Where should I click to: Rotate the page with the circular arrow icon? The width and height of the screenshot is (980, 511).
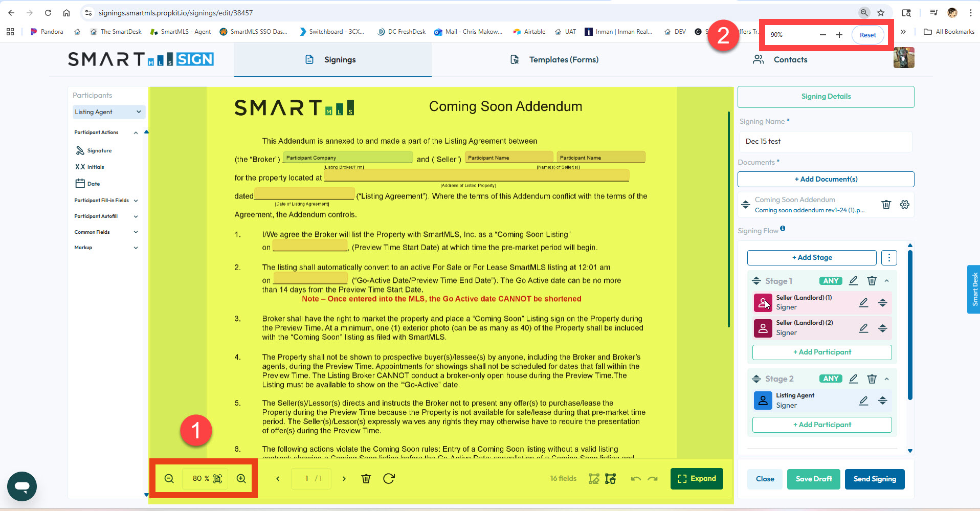pos(389,479)
